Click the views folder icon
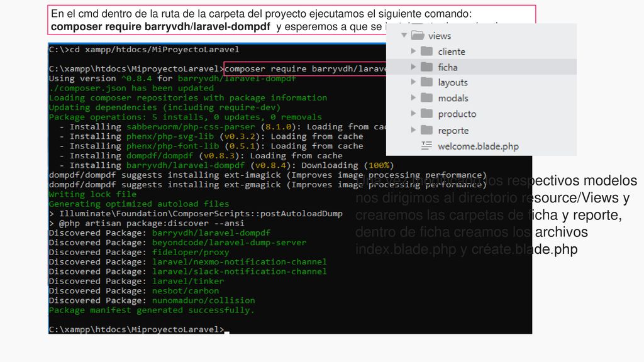Viewport: 644px width, 362px height. tap(418, 35)
